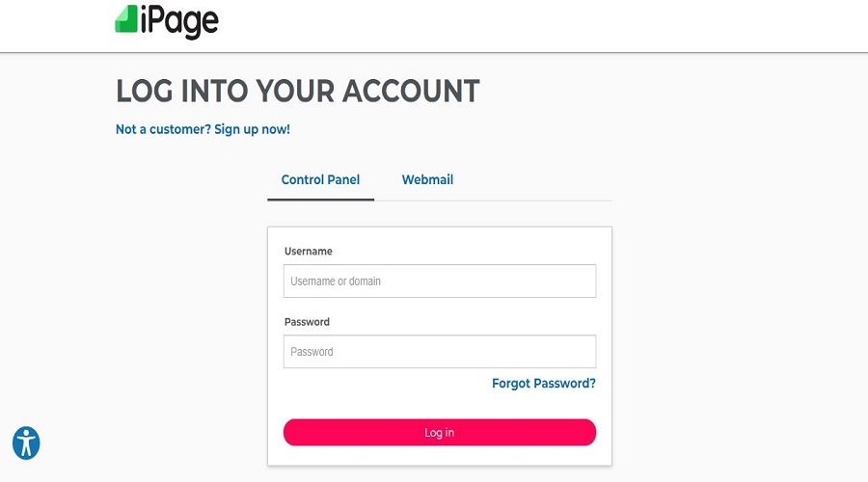Open the Forgot Password? link

544,384
